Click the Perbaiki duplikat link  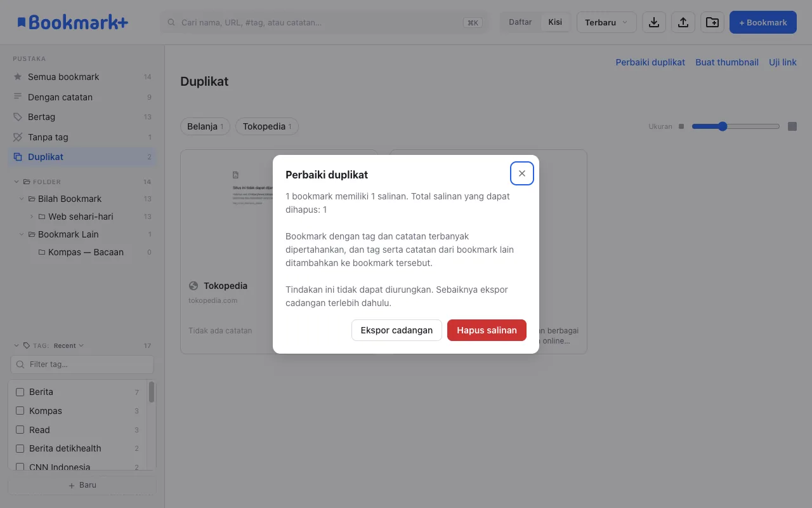(x=650, y=62)
